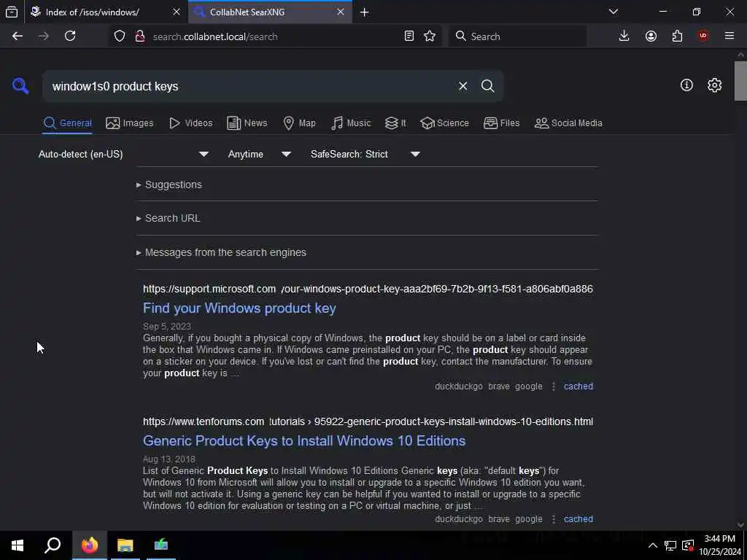
Task: Switch to Images search category
Action: tap(130, 122)
